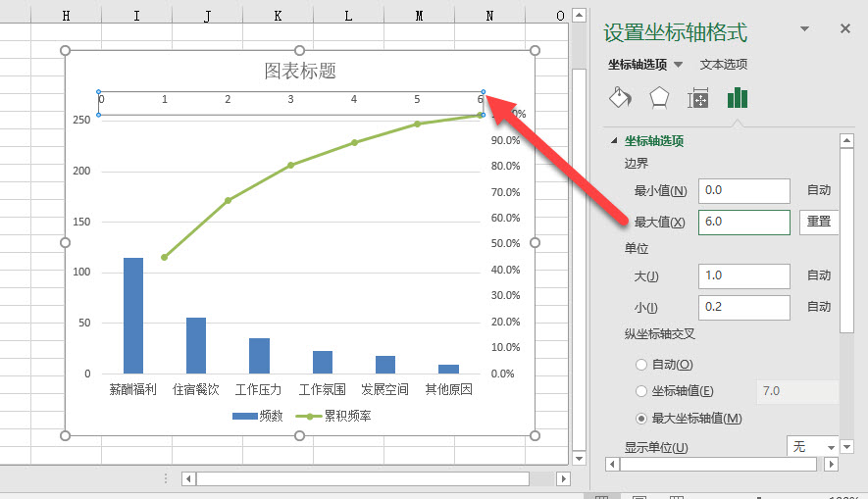Click worksheet vertical scroll up arrow

pos(579,15)
